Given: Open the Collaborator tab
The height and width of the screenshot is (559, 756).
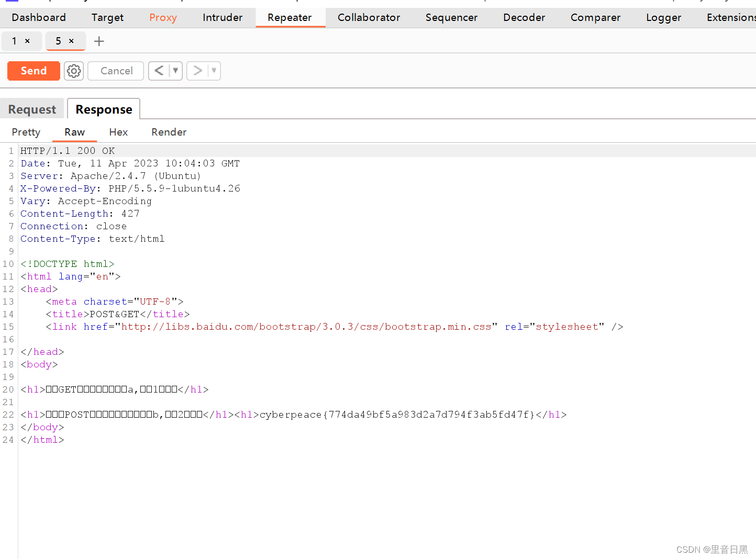Looking at the screenshot, I should point(369,17).
